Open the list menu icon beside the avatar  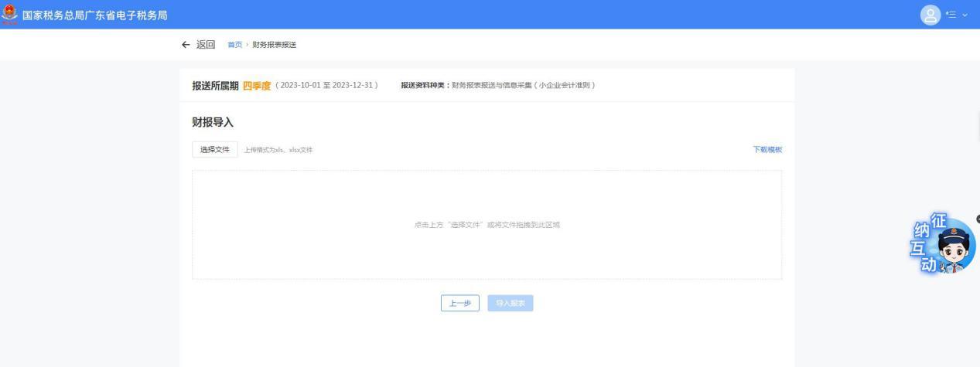click(x=951, y=15)
